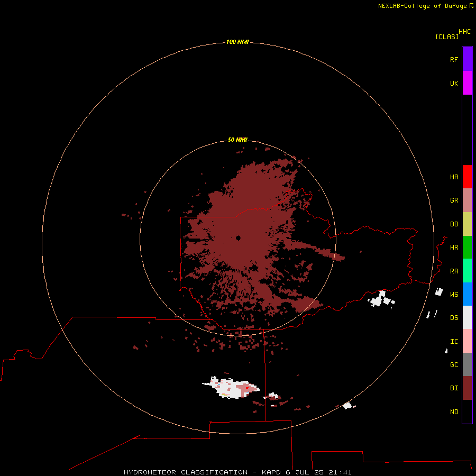
Task: Click the HR legend label
Action: pyautogui.click(x=454, y=248)
